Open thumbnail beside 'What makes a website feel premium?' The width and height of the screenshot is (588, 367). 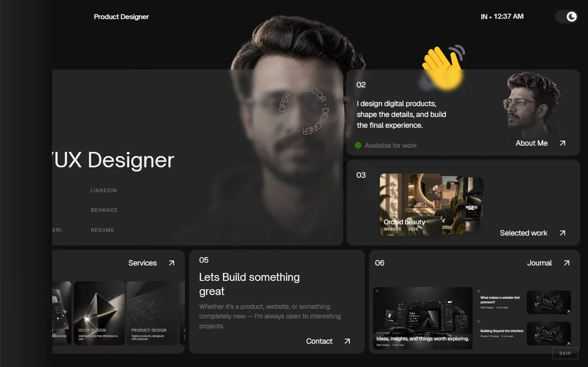point(549,302)
